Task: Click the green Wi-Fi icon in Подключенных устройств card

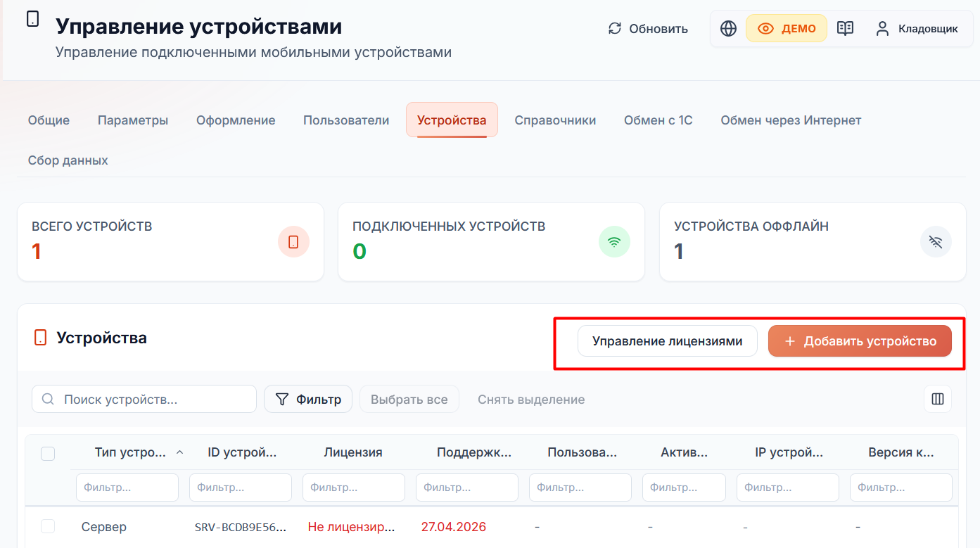Action: [x=614, y=242]
